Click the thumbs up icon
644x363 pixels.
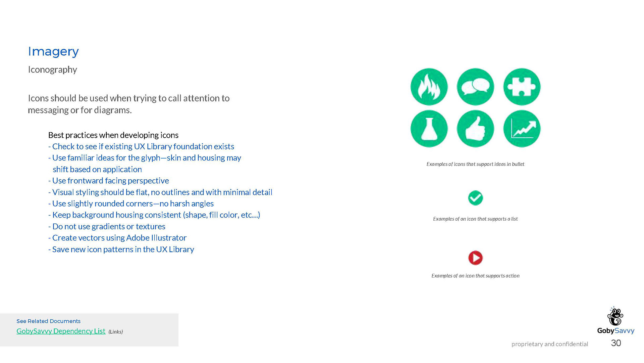(475, 129)
